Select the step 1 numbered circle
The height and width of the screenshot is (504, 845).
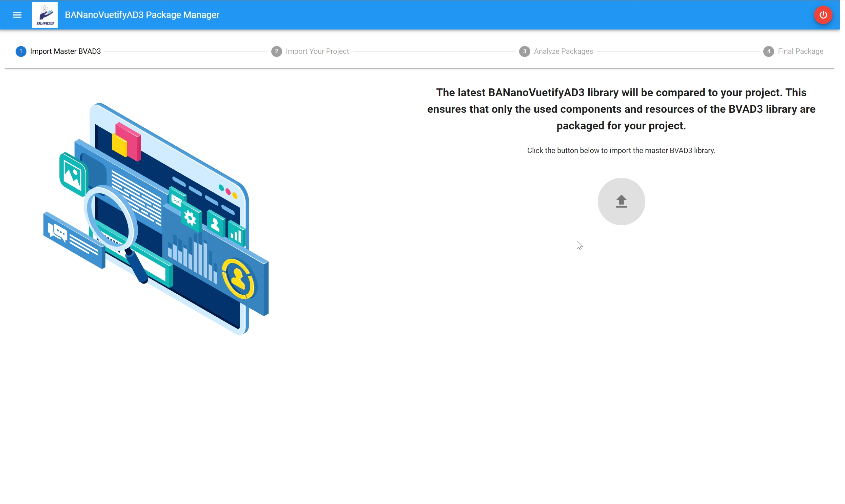[21, 51]
